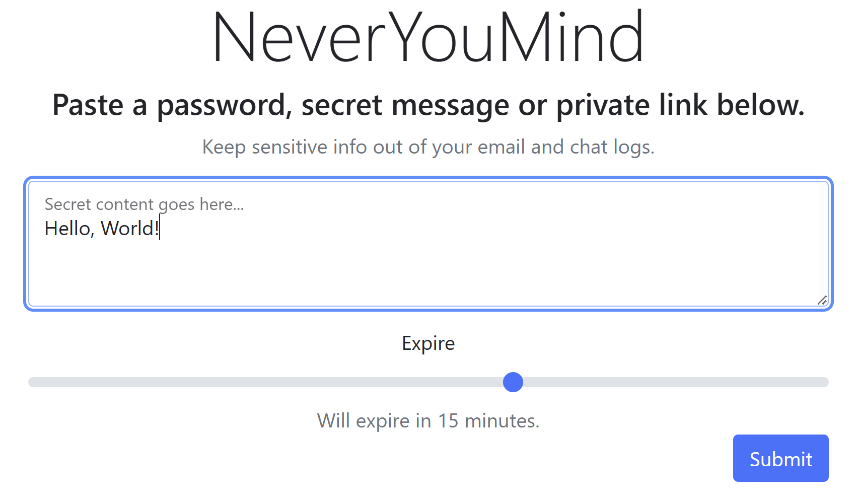Image resolution: width=858 pixels, height=504 pixels.
Task: Click the textarea resize grip icon
Action: pos(822,300)
